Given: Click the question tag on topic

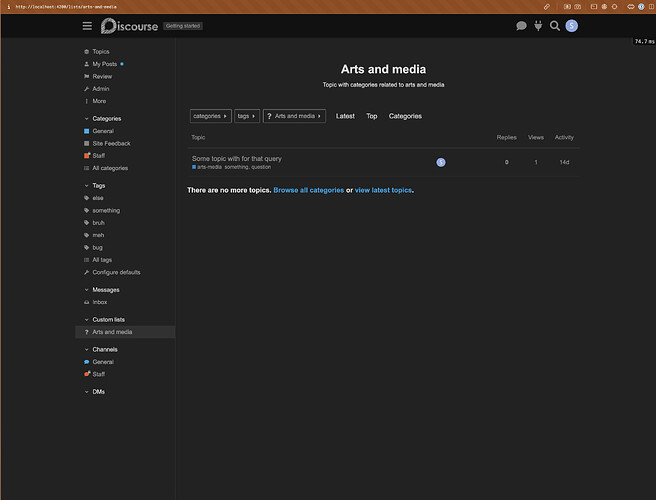Looking at the screenshot, I should (261, 167).
